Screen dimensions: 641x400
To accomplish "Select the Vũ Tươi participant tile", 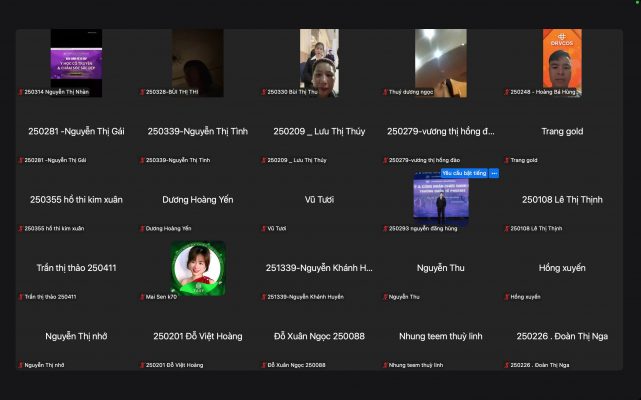I will [319, 200].
